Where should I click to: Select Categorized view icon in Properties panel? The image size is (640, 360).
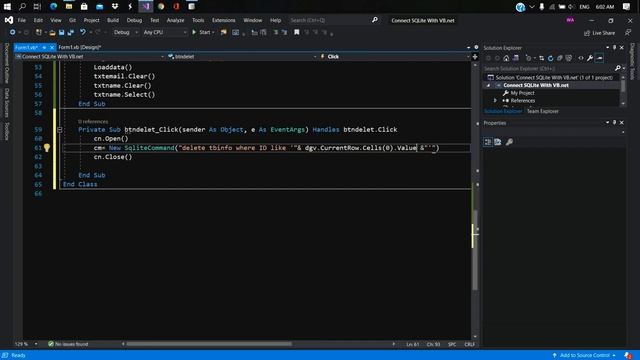pos(488,142)
